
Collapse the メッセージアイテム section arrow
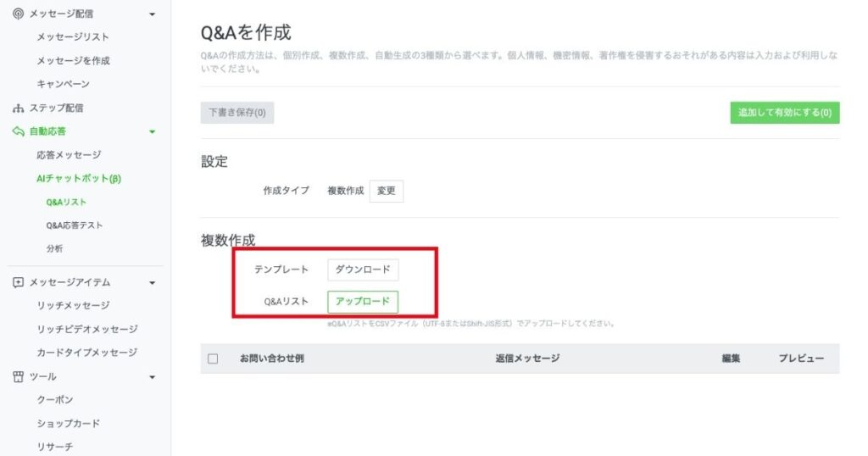pos(152,282)
